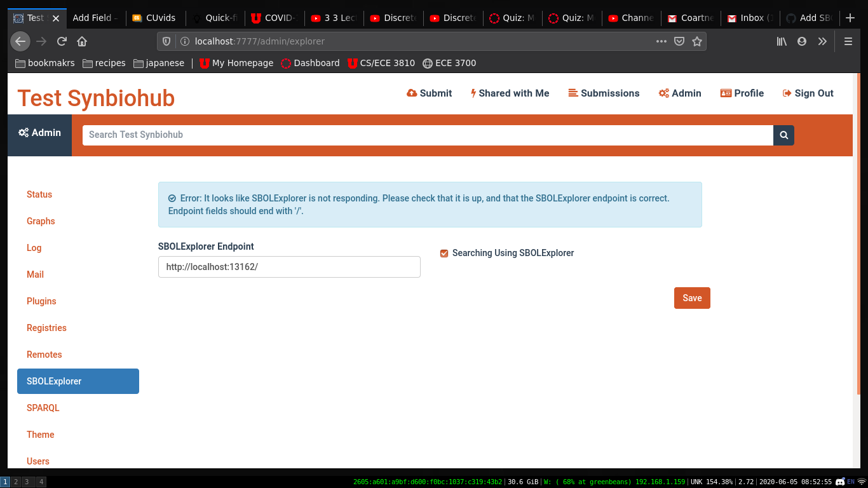Click the account profile icon in the toolbar
868x488 pixels.
point(801,41)
